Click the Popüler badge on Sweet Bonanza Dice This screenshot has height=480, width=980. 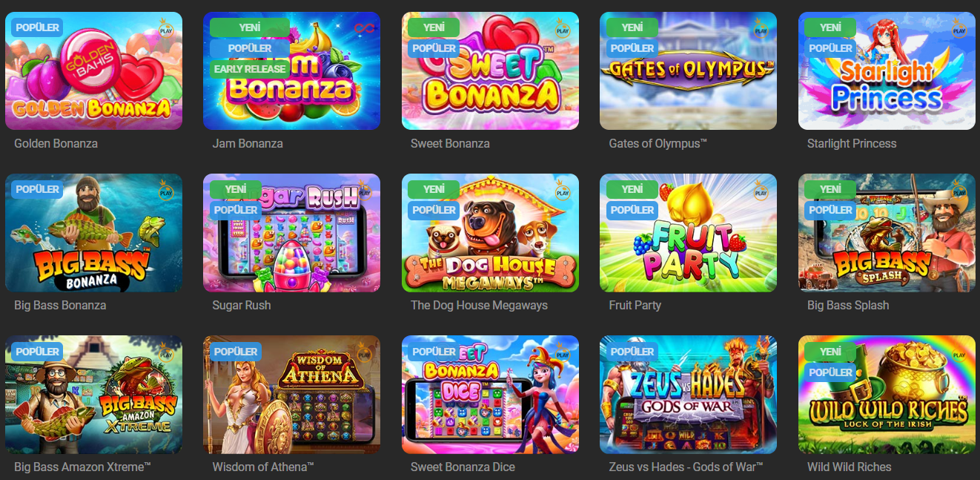pyautogui.click(x=434, y=352)
